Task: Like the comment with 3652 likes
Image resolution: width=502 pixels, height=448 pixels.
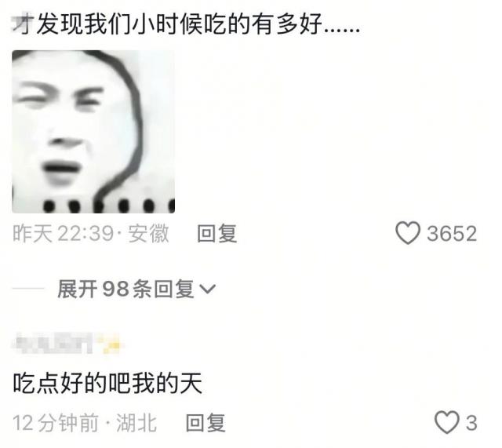Action: (x=408, y=233)
